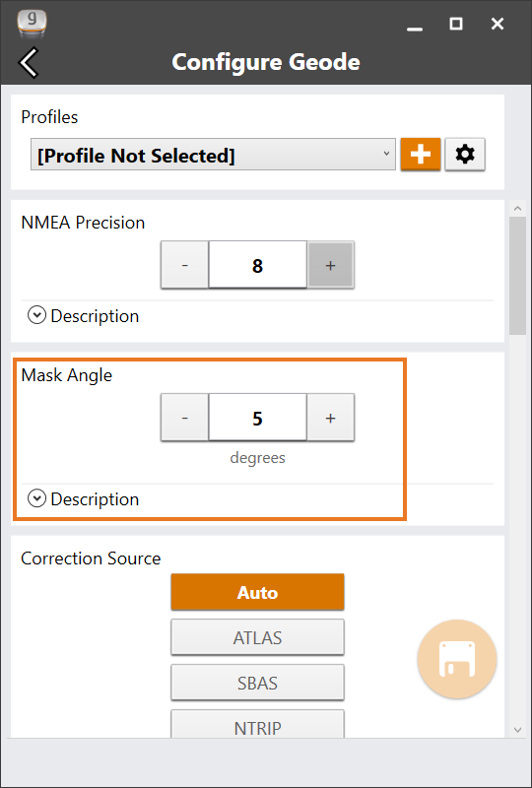Decrease Mask Angle with minus button

click(184, 418)
